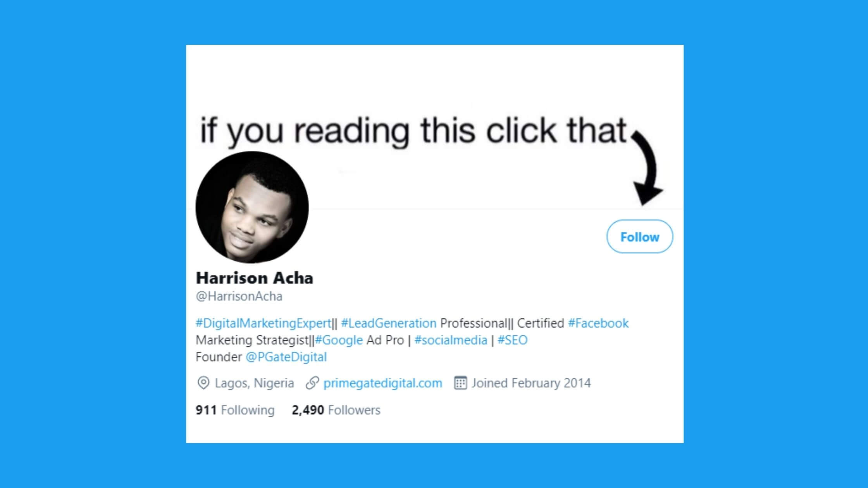Select the #Facebook hashtag
The height and width of the screenshot is (488, 868).
coord(598,323)
